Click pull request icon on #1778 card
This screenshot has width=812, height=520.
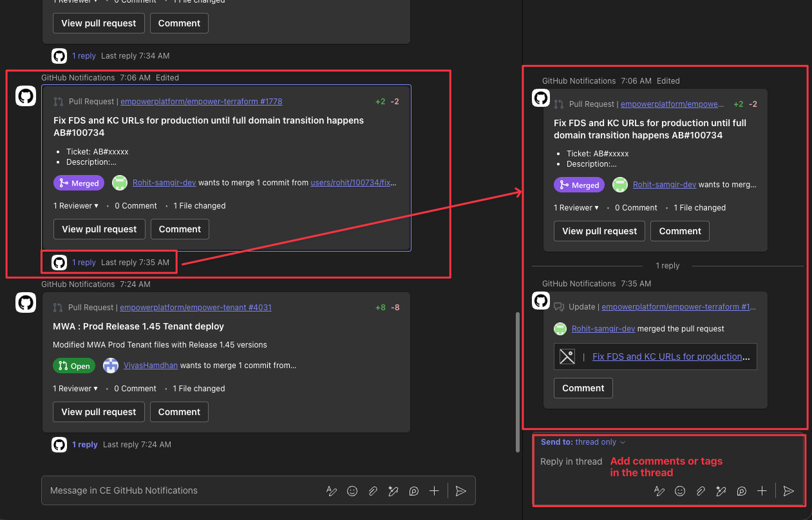tap(59, 102)
